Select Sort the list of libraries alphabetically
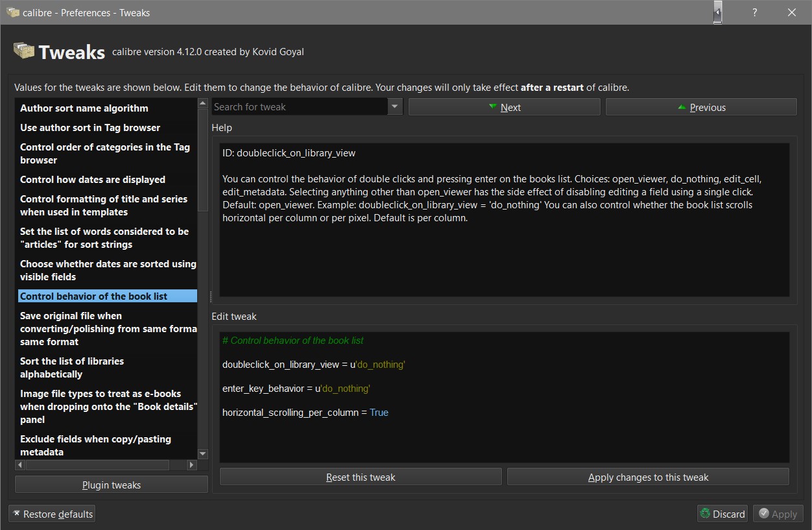This screenshot has height=530, width=812. [72, 368]
